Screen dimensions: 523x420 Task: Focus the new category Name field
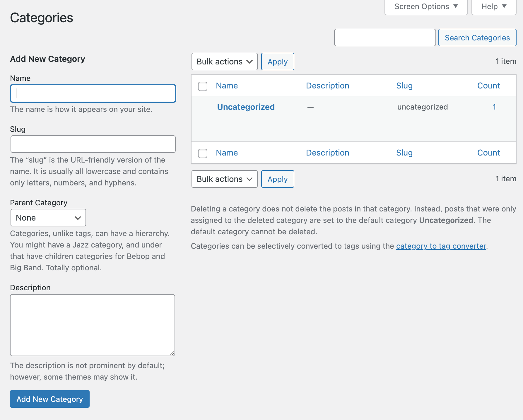[x=93, y=93]
